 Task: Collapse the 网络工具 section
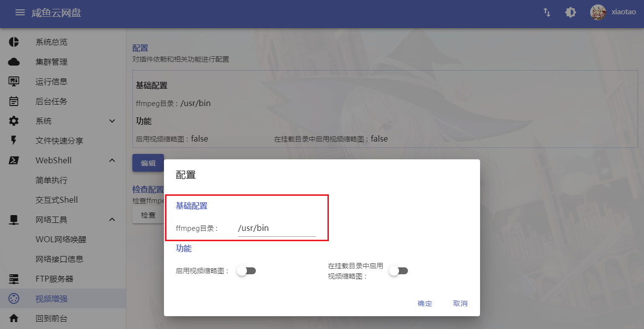(x=112, y=219)
